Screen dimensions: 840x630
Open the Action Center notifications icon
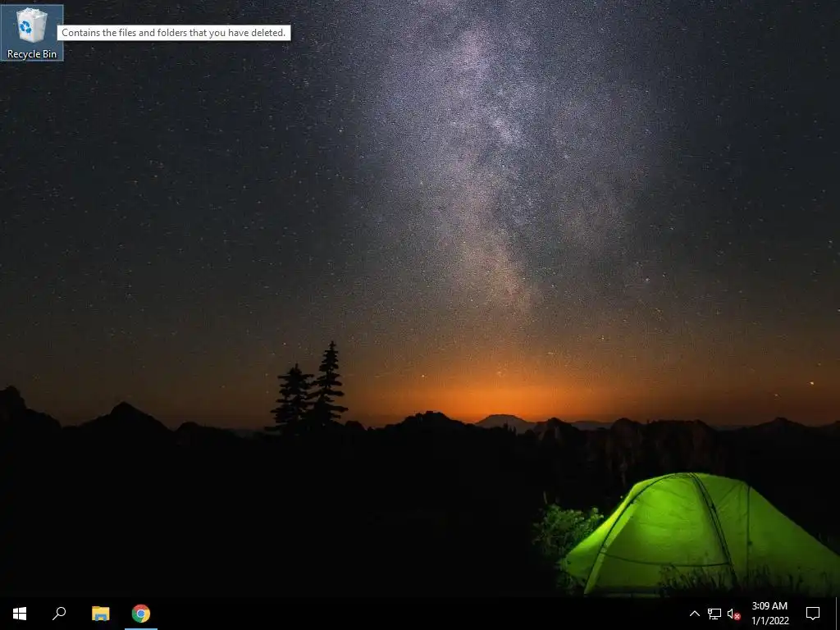coord(813,614)
